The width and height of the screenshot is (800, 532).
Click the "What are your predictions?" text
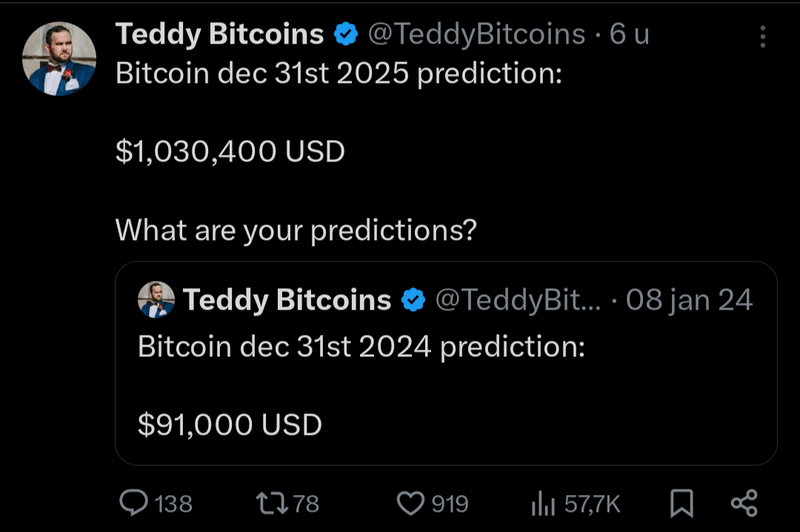[x=295, y=231]
